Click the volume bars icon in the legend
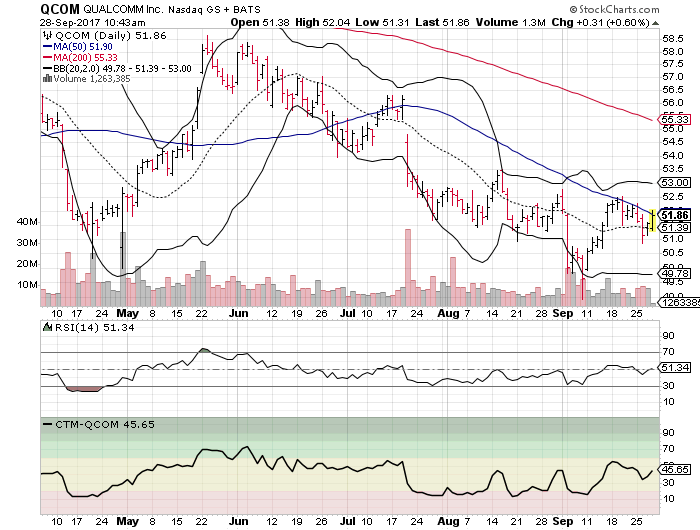 [47, 79]
